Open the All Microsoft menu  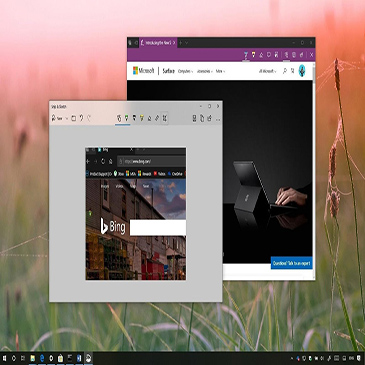[267, 71]
